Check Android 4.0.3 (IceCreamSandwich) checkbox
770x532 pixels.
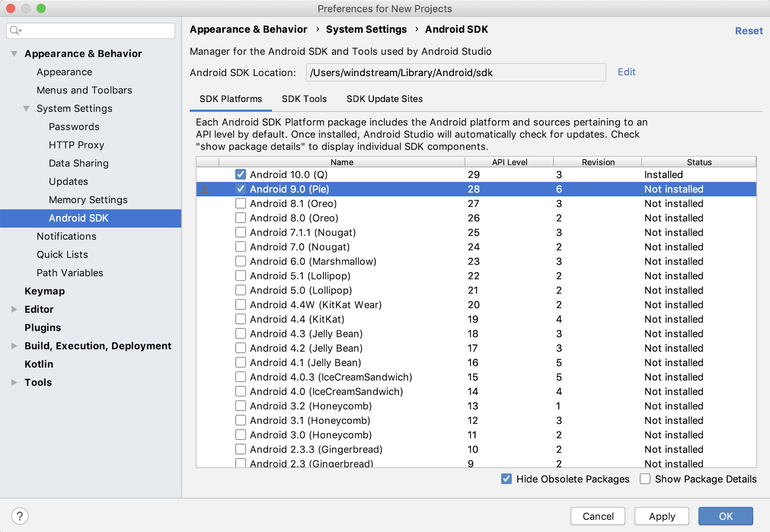tap(241, 377)
